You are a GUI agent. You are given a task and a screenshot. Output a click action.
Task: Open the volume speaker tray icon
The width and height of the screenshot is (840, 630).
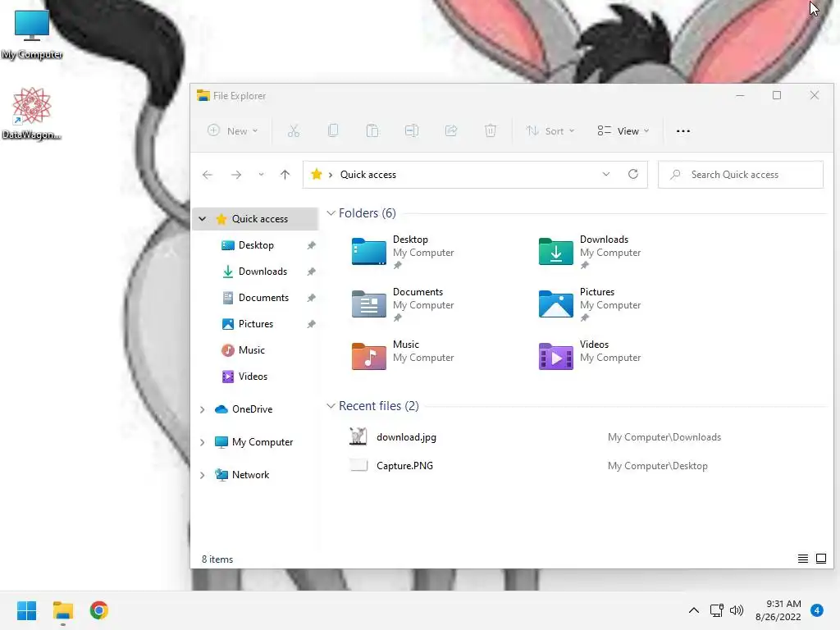[737, 610]
